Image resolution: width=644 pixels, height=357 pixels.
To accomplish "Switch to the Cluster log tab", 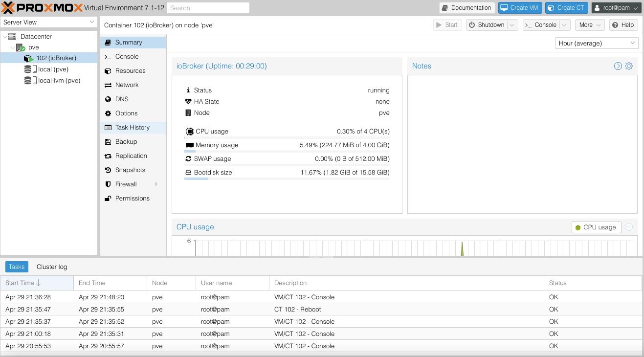I will point(52,267).
